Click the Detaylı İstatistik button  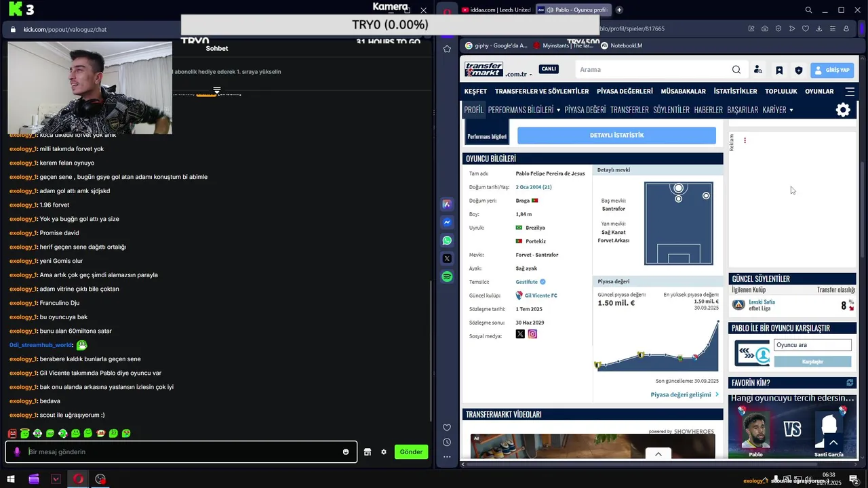pos(616,135)
